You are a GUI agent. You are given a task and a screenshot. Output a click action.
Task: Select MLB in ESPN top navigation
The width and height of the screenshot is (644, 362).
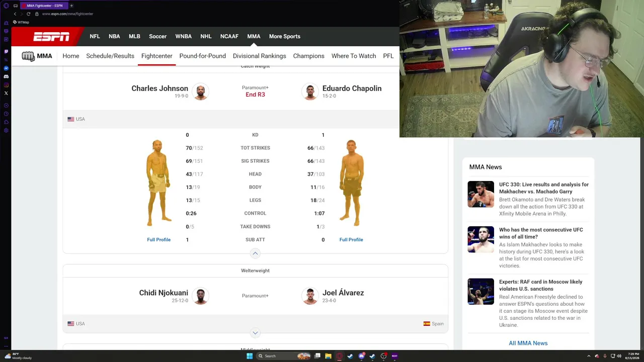(134, 36)
